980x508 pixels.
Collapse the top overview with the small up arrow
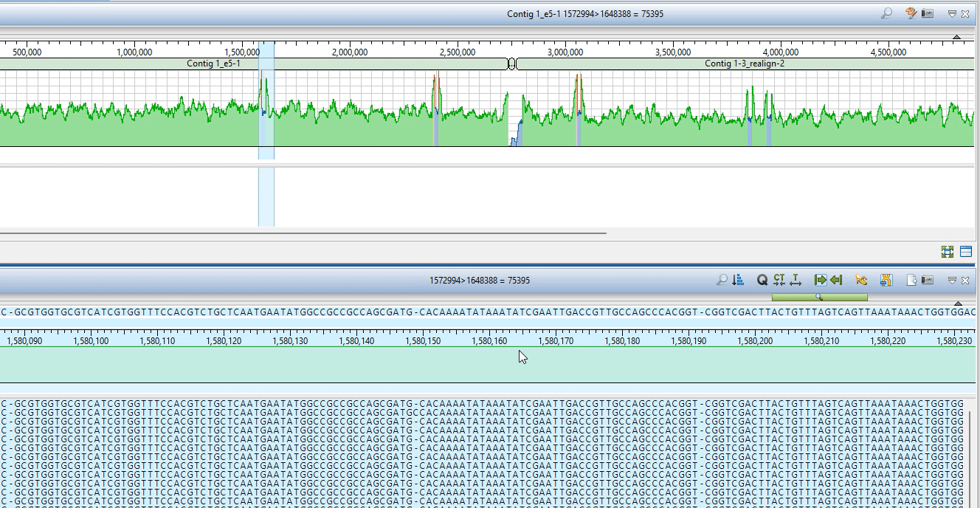pos(957,37)
